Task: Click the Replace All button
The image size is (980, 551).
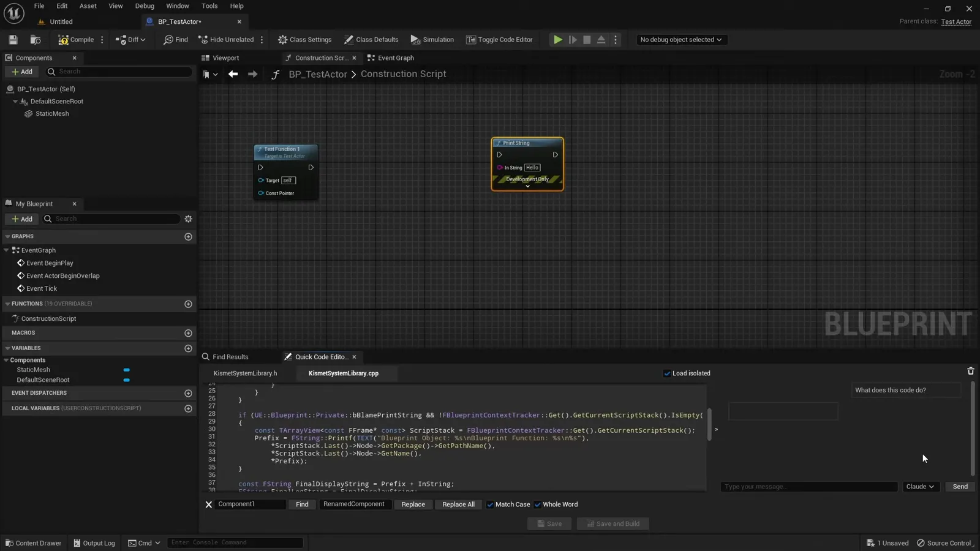Action: (x=458, y=505)
